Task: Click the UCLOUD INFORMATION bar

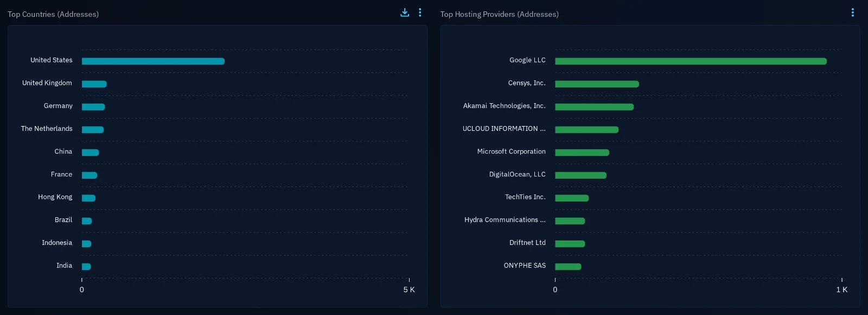Action: click(586, 130)
